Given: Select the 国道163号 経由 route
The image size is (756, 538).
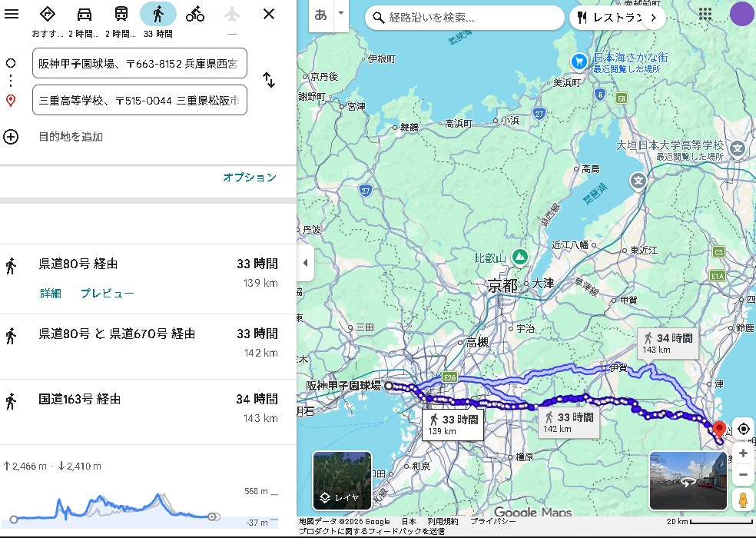Looking at the screenshot, I should (80, 399).
